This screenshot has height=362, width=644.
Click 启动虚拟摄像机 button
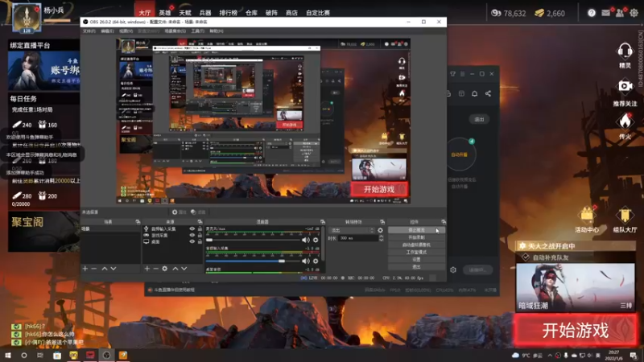(416, 245)
